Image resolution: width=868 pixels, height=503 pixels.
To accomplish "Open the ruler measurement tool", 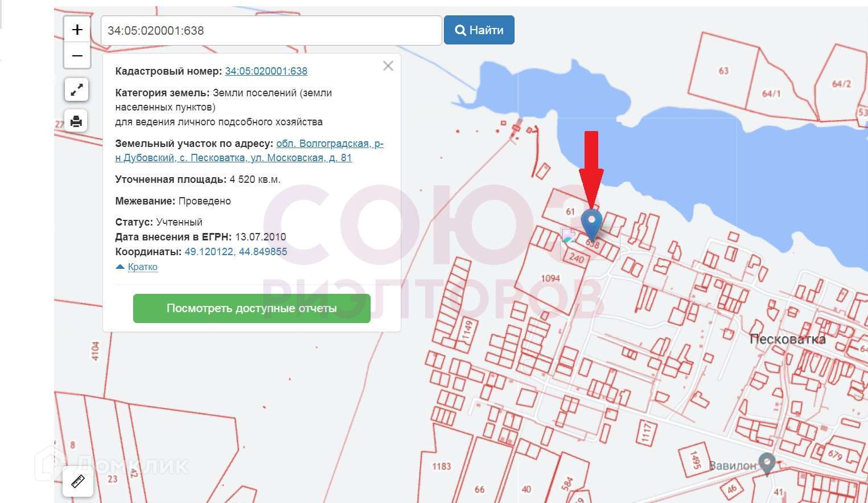I will 77,481.
